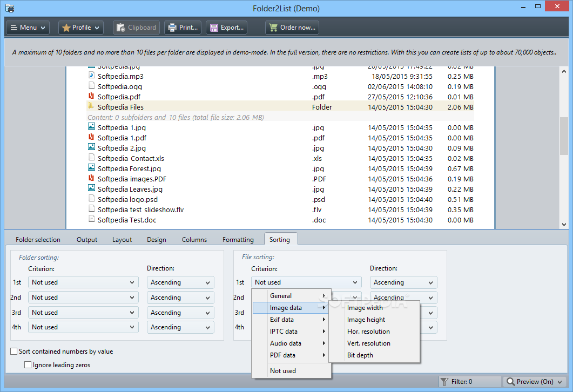The height and width of the screenshot is (392, 573).
Task: Click the mp3 icon next to Softpedia.mp3
Action: pyautogui.click(x=91, y=76)
